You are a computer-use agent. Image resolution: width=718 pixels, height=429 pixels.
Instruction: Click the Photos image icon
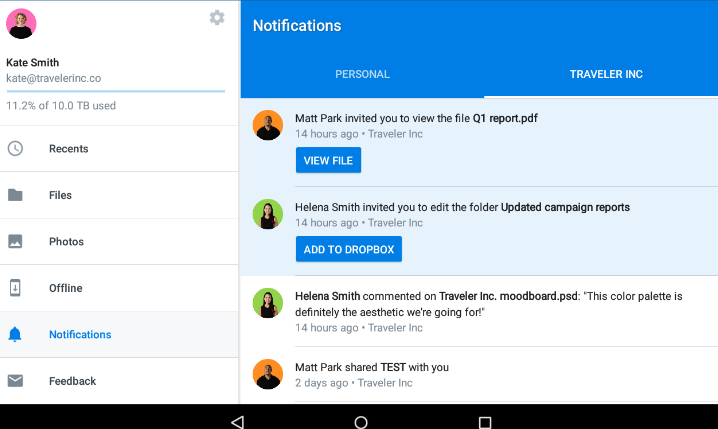[15, 241]
